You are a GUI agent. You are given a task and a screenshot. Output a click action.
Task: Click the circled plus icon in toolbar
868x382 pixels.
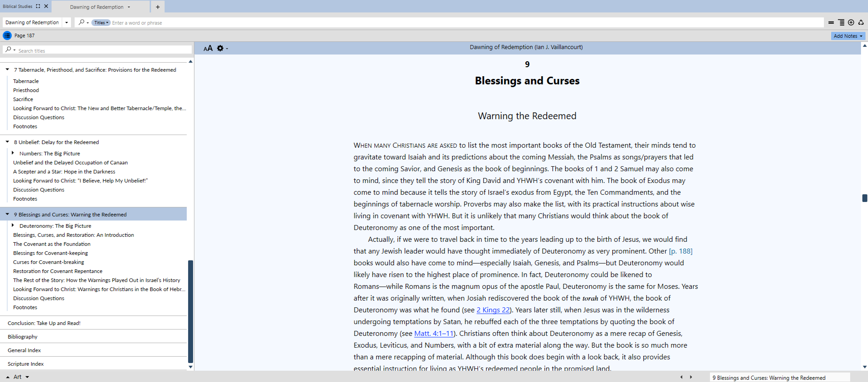point(851,23)
